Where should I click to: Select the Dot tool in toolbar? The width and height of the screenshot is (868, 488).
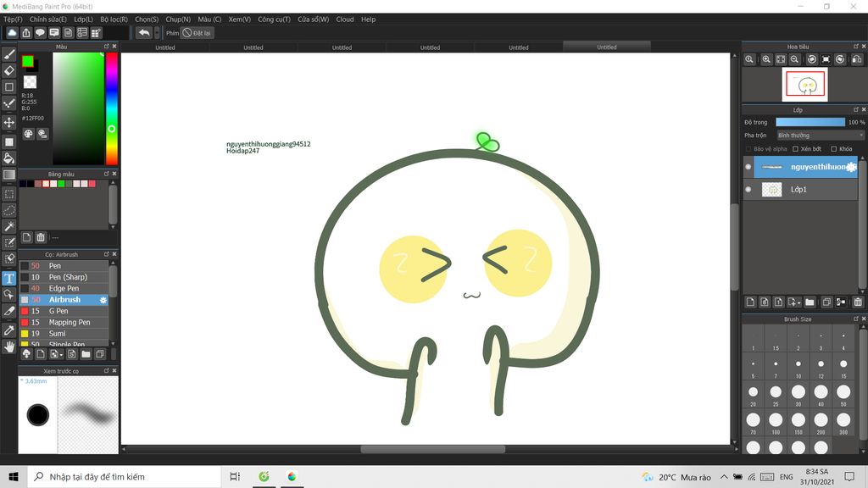tap(8, 103)
